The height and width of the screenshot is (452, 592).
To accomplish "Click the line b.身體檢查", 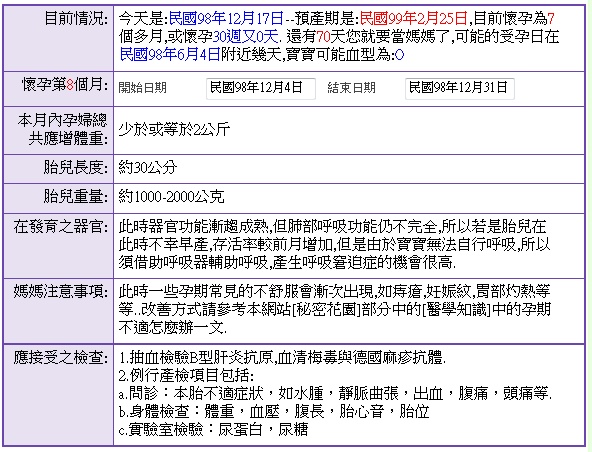I will click(x=274, y=412).
